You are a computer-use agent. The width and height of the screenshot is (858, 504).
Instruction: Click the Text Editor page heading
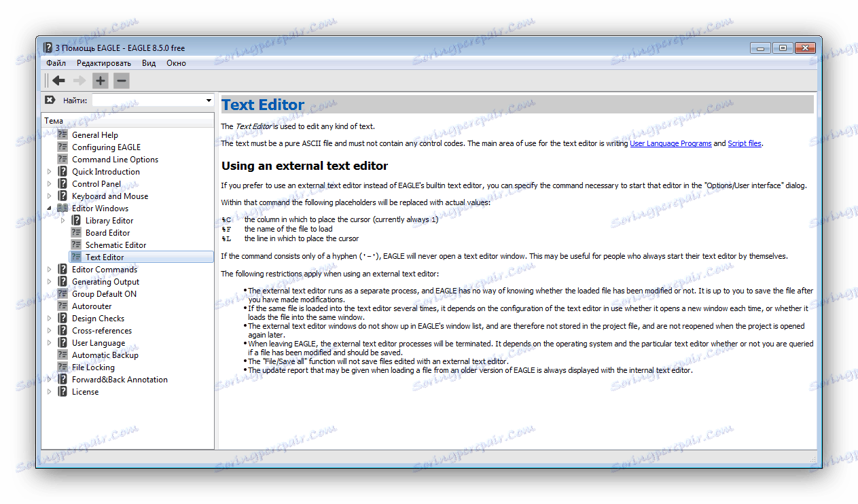(x=263, y=105)
